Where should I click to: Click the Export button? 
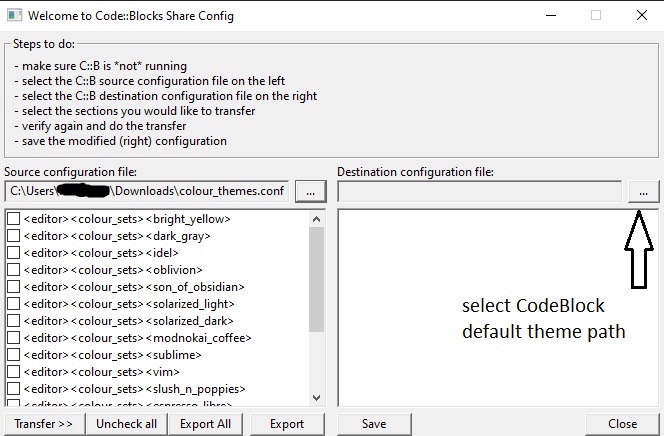[x=287, y=424]
